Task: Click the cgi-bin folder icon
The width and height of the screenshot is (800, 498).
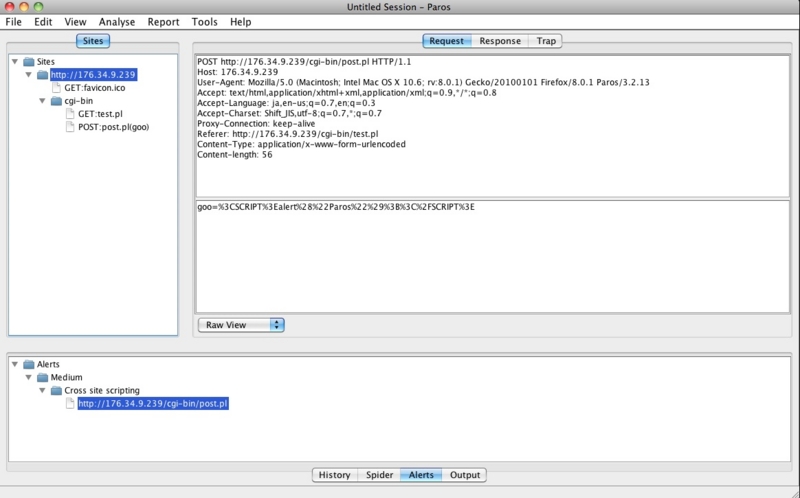Action: [x=56, y=101]
